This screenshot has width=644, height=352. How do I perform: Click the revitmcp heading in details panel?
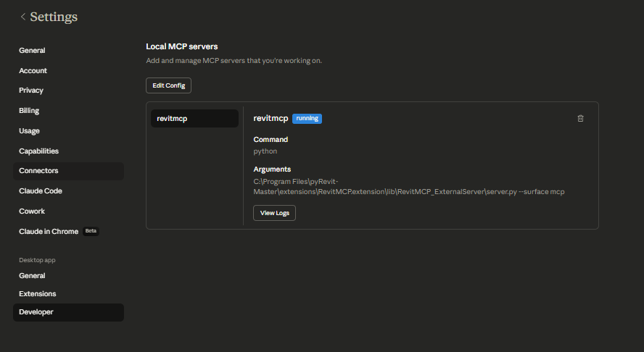271,118
